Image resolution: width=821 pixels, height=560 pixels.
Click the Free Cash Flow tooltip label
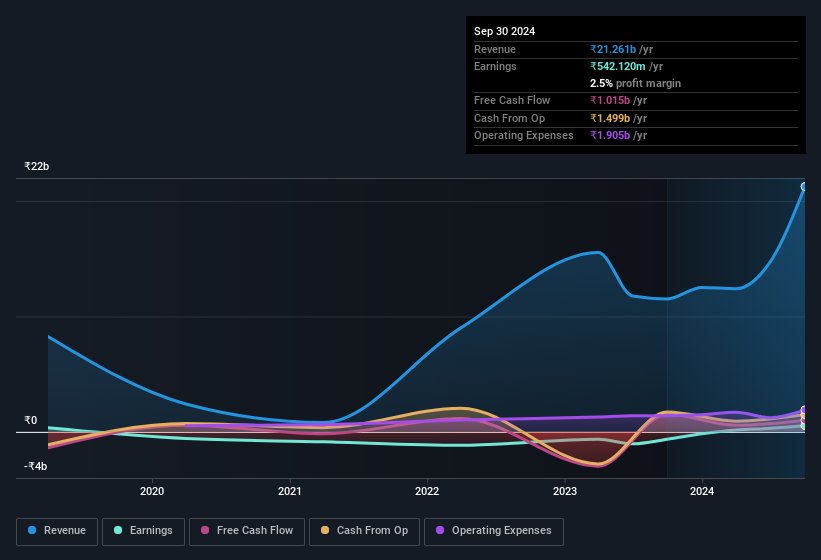click(x=512, y=100)
